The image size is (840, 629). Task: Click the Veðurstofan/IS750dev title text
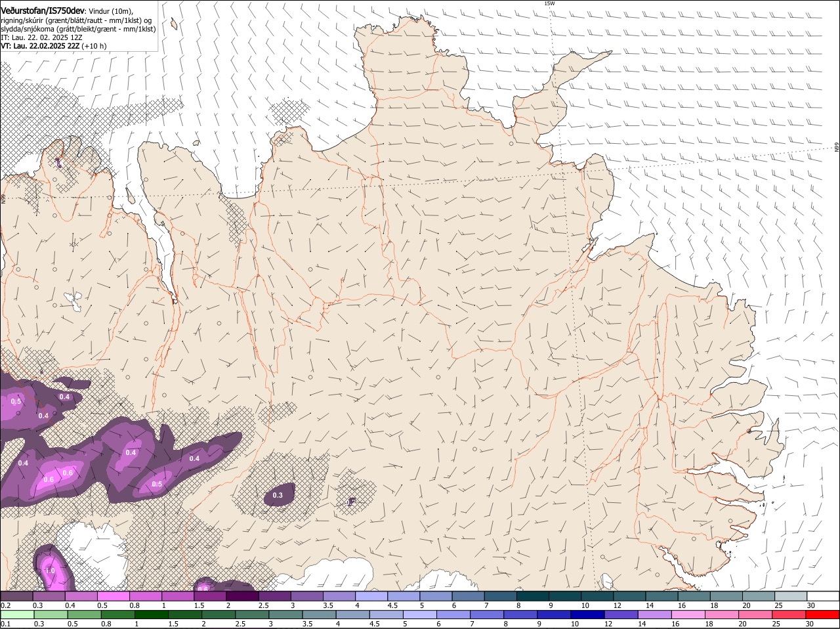tap(43, 11)
